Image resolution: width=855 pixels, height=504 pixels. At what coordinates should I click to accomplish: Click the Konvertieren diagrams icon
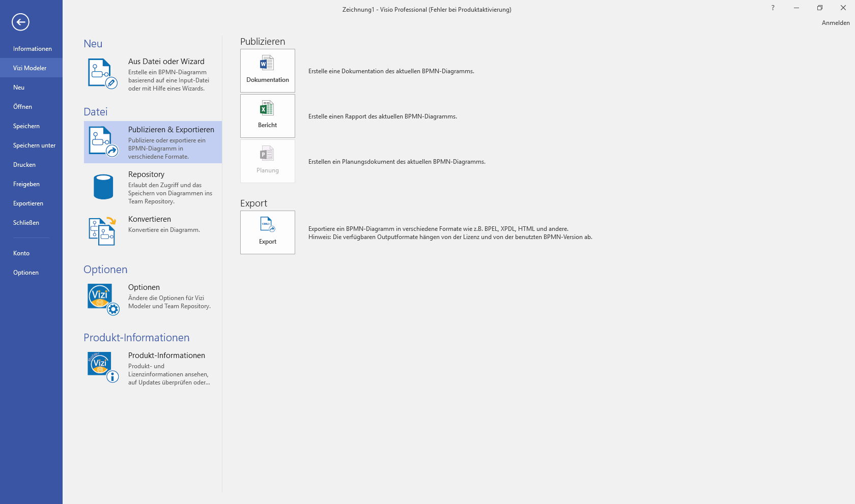pyautogui.click(x=103, y=231)
